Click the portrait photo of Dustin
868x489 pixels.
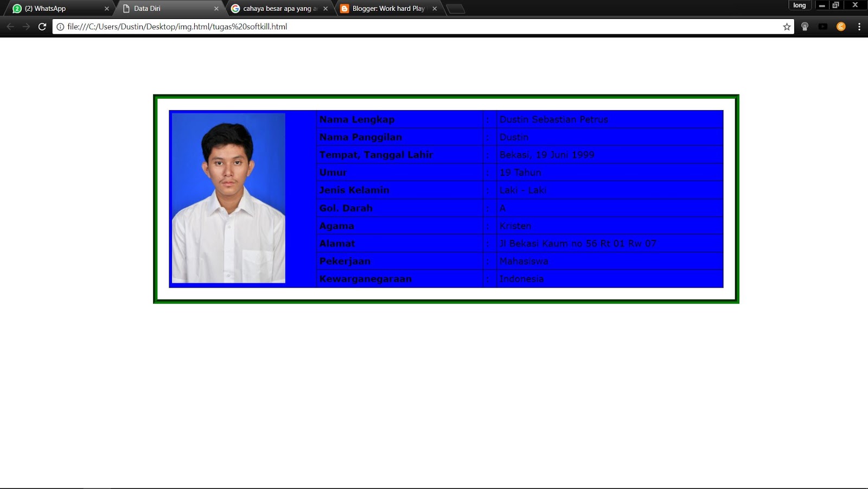[228, 198]
